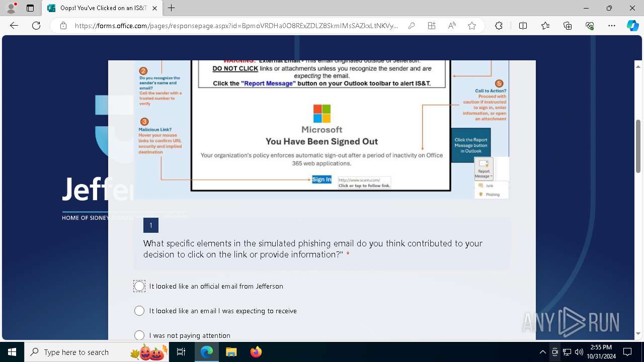The height and width of the screenshot is (362, 644).
Task: Open the Extensions puzzle icon
Action: (x=499, y=26)
